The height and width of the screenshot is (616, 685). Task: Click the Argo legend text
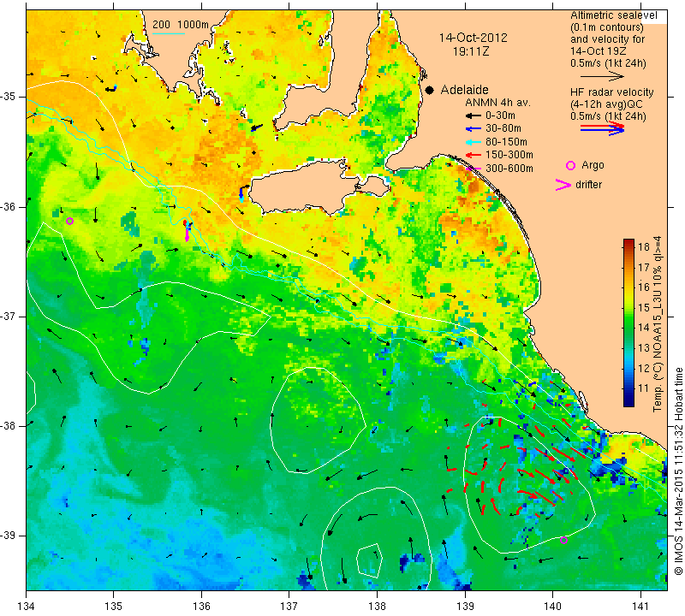tap(593, 165)
